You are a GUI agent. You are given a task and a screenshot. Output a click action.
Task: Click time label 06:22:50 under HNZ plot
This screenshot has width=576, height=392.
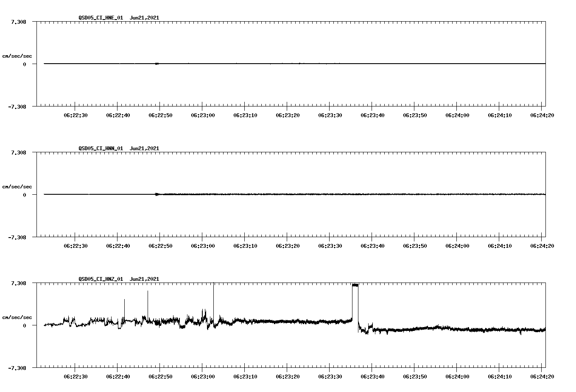point(160,376)
